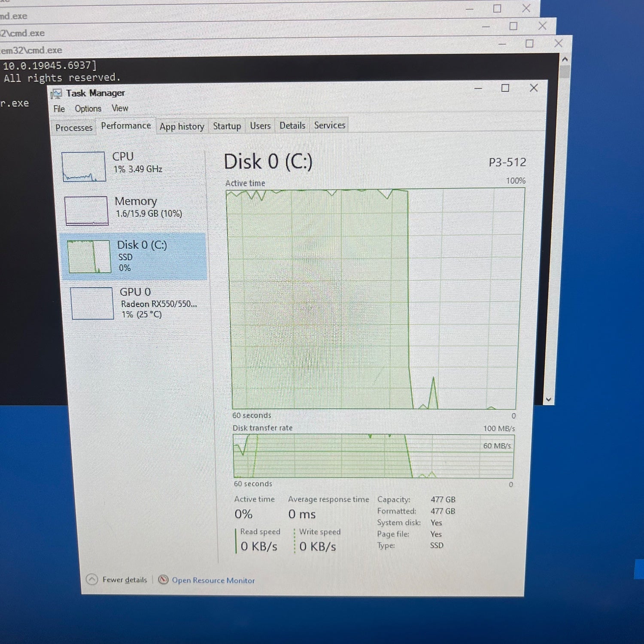Image resolution: width=644 pixels, height=644 pixels.
Task: Click the Open Resource Monitor link
Action: (x=213, y=580)
